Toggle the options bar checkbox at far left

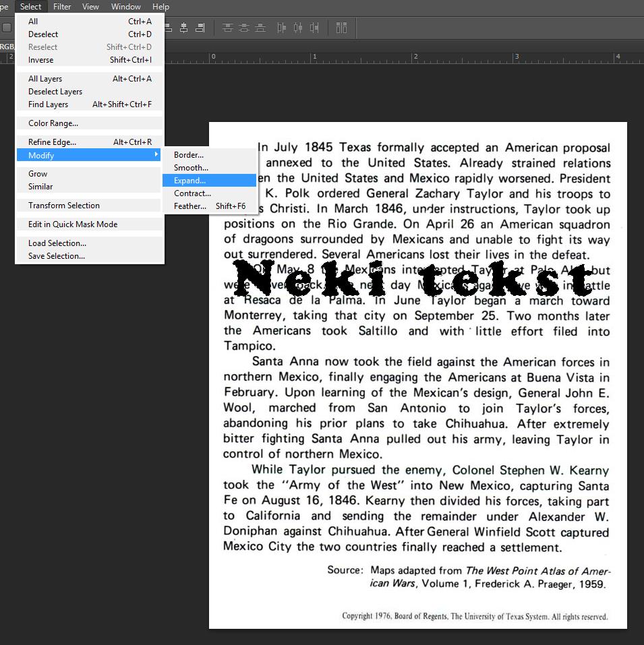[x=7, y=28]
